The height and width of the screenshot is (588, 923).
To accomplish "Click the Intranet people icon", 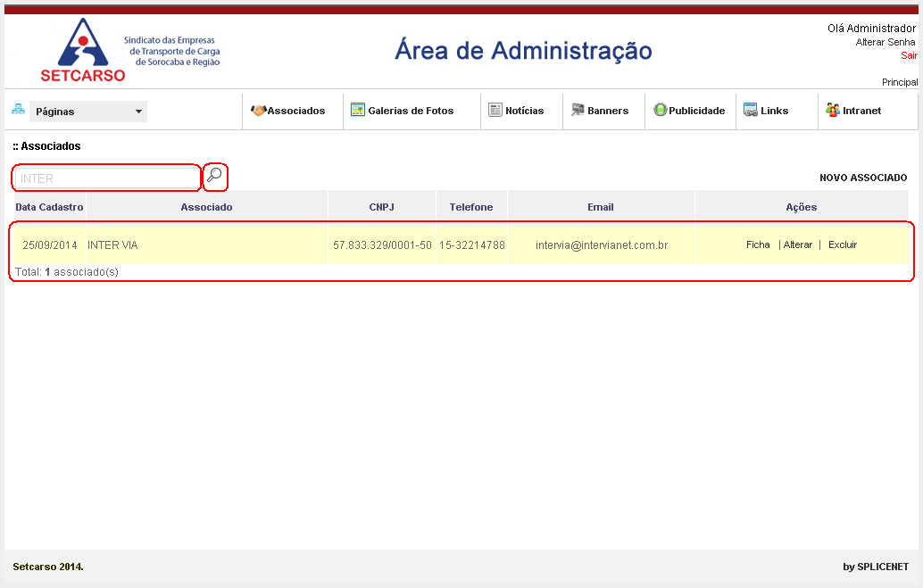I will pos(832,110).
